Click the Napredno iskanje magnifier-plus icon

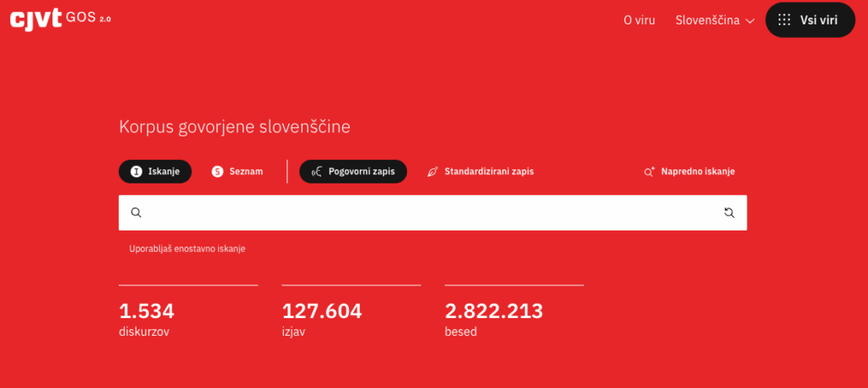[x=650, y=172]
